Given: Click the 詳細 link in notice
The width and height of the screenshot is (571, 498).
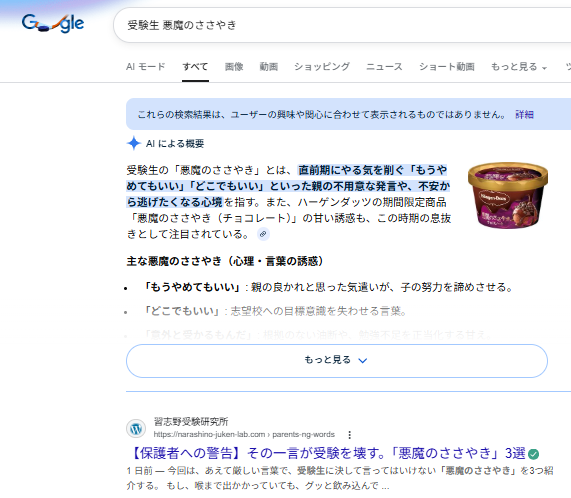Looking at the screenshot, I should click(524, 114).
